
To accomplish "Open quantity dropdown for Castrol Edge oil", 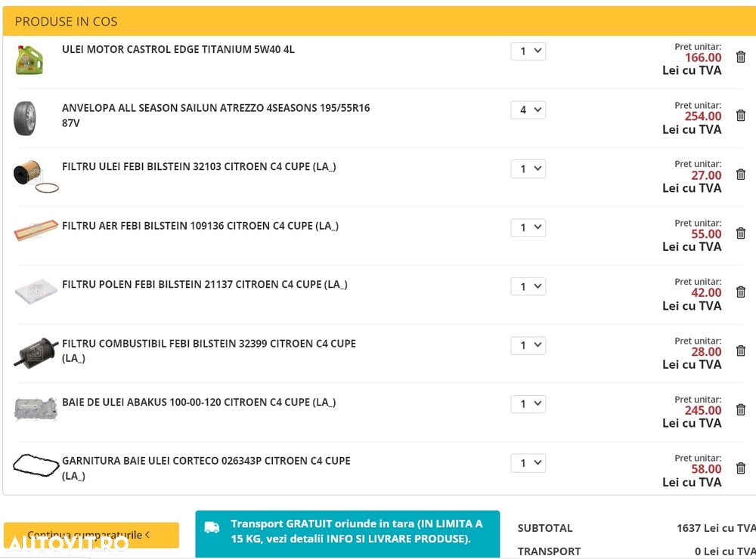I will tap(528, 51).
